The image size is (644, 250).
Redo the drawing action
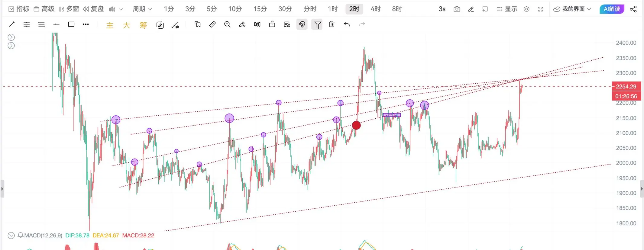[x=362, y=24]
